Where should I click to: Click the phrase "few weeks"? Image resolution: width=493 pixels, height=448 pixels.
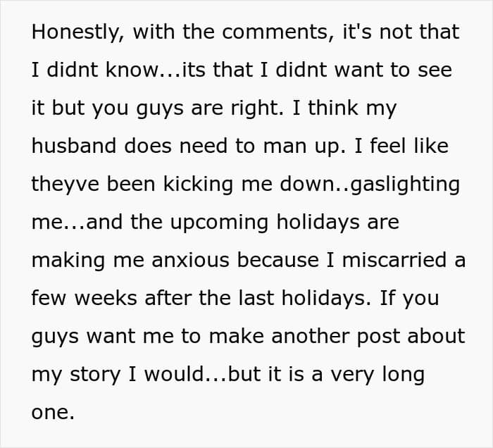pos(84,299)
